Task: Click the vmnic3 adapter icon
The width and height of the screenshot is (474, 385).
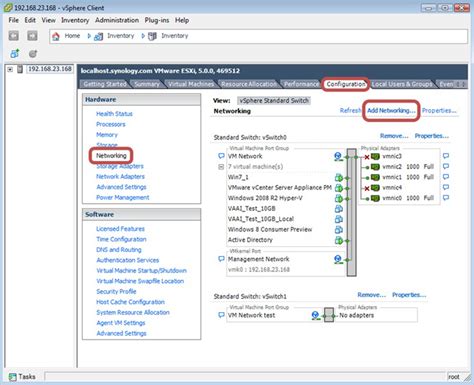Action: click(x=375, y=156)
